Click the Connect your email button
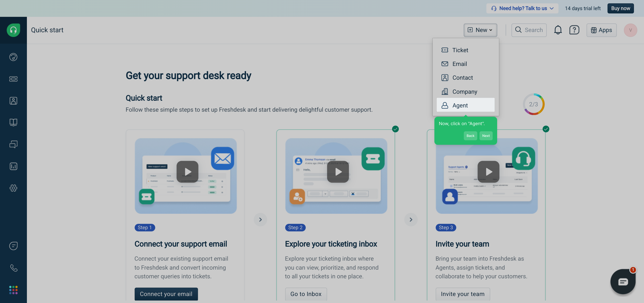The image size is (644, 303). coord(166,294)
